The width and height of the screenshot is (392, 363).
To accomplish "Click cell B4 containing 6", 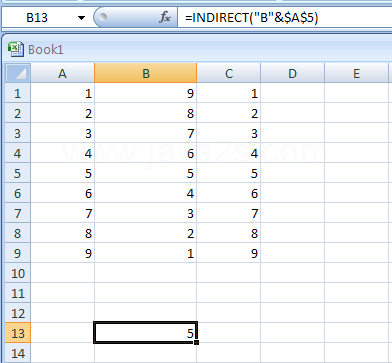I will [146, 153].
